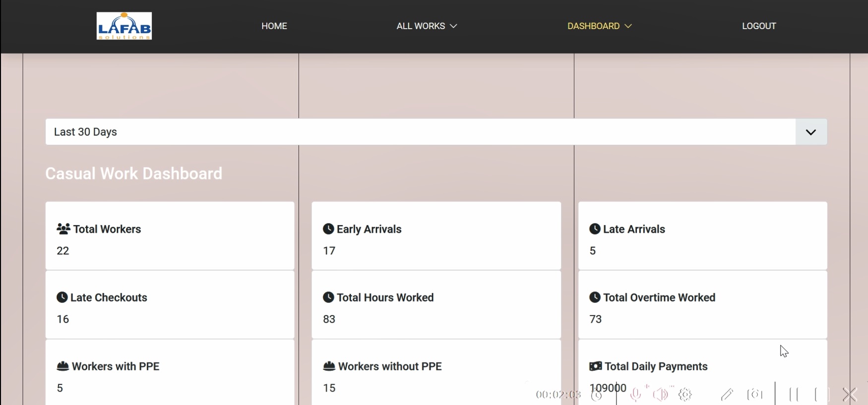
Task: Click the Total Overtime Worked clock icon
Action: pyautogui.click(x=595, y=297)
